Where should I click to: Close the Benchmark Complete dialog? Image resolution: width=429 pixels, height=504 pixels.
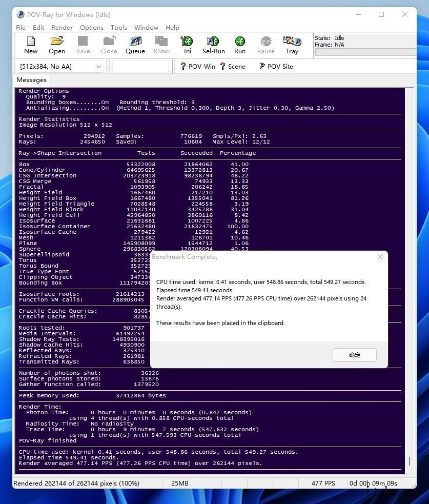click(380, 257)
